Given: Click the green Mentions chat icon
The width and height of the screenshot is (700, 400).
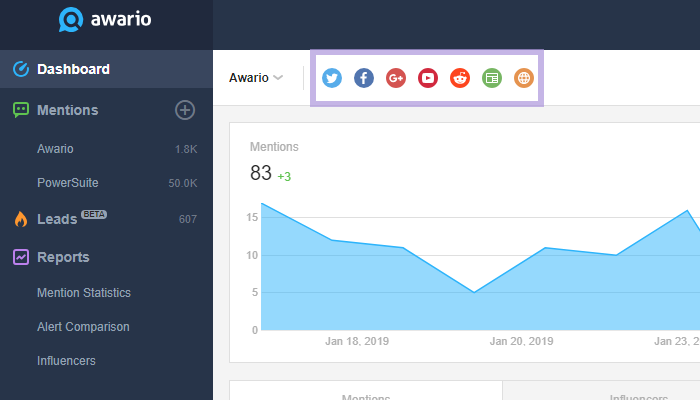Looking at the screenshot, I should (x=21, y=110).
